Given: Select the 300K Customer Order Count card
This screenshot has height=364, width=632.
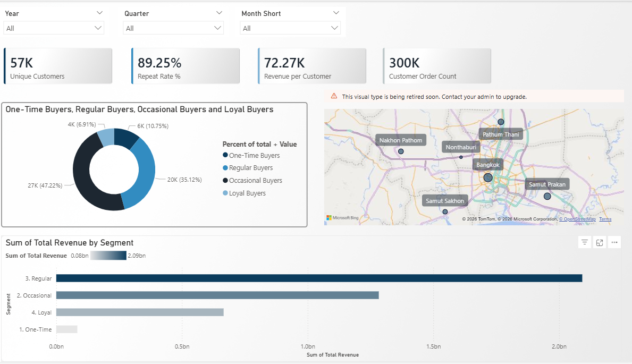Looking at the screenshot, I should [437, 66].
